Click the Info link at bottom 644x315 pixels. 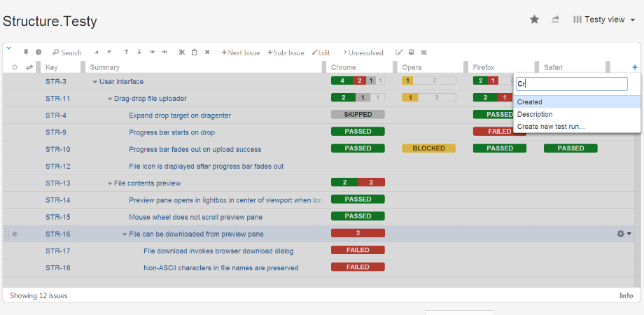click(x=626, y=295)
